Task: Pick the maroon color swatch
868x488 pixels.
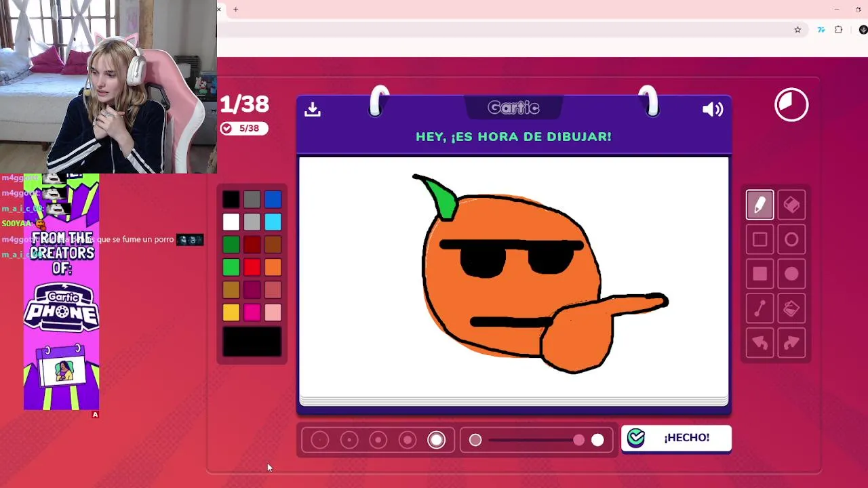Action: (x=252, y=290)
